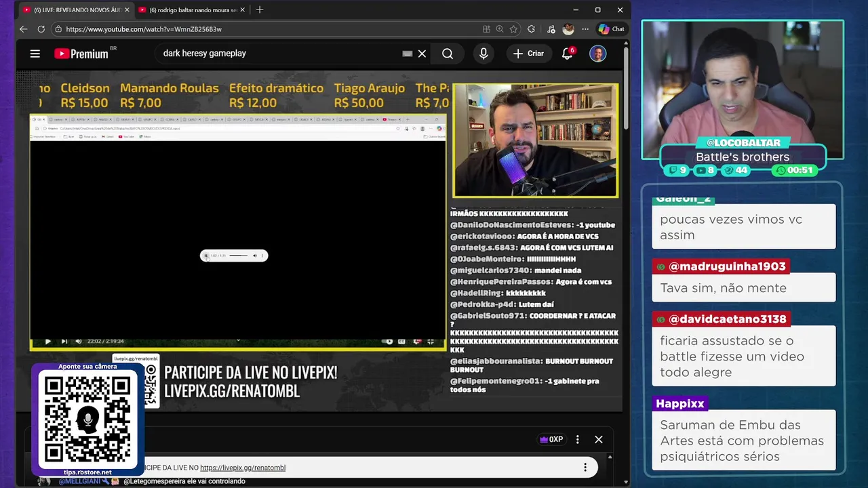
Task: Open pinned message three-dot menu
Action: point(585,468)
